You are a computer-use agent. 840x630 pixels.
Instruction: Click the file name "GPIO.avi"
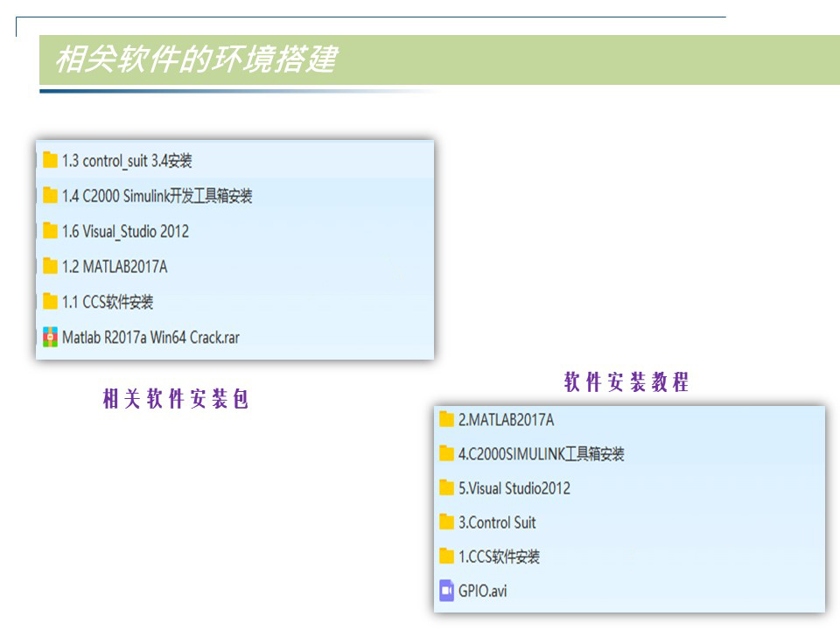pyautogui.click(x=483, y=591)
